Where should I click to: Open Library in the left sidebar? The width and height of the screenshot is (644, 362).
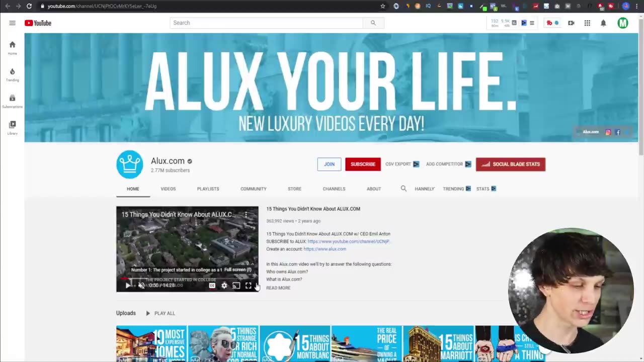coord(12,128)
